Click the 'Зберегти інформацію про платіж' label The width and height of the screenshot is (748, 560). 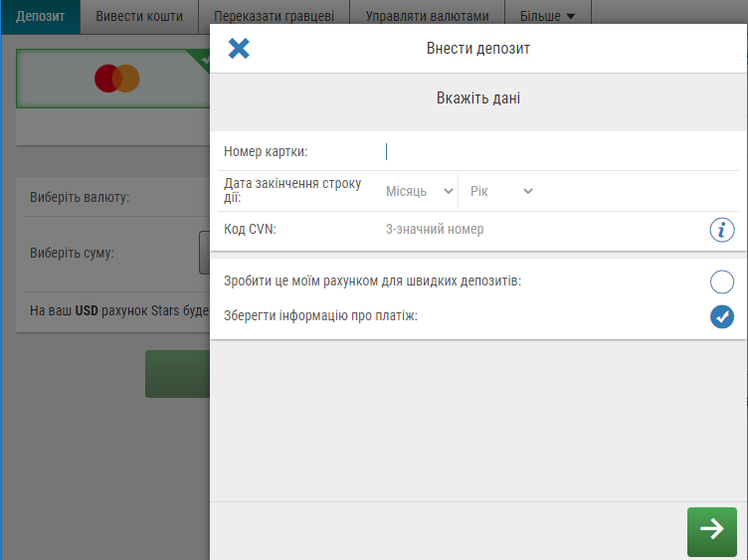coord(321,316)
